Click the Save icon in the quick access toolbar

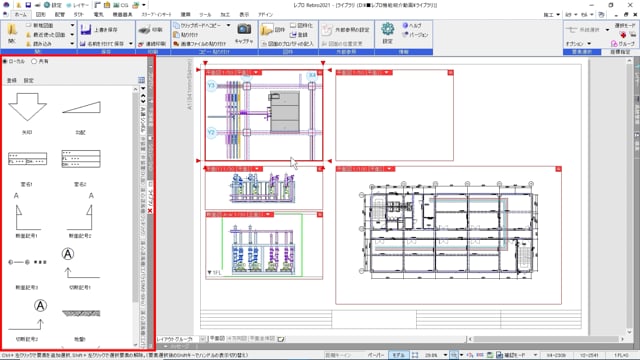tap(28, 5)
